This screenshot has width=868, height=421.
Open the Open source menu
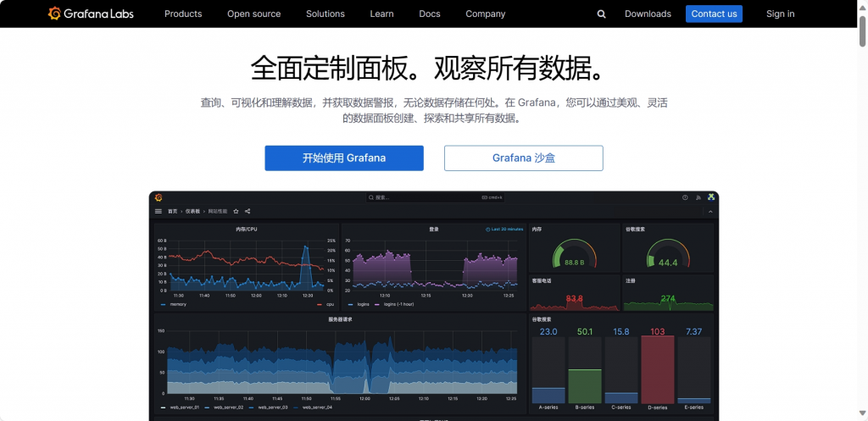254,14
